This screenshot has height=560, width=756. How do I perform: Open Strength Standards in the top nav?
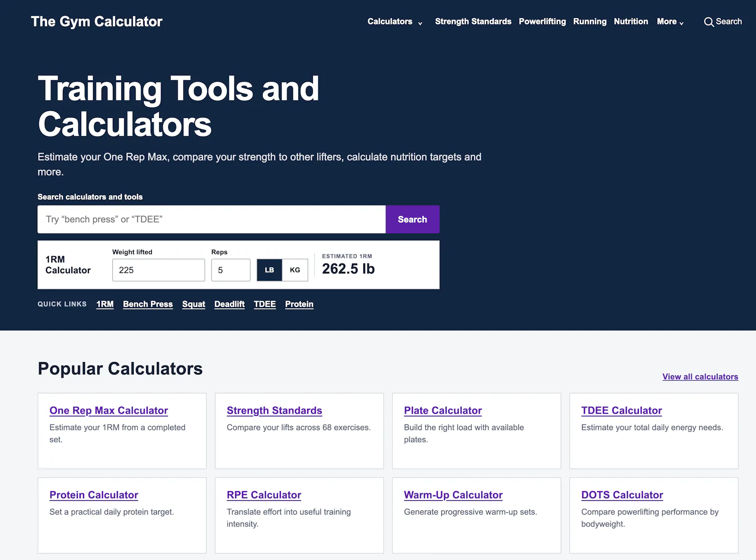pyautogui.click(x=473, y=22)
